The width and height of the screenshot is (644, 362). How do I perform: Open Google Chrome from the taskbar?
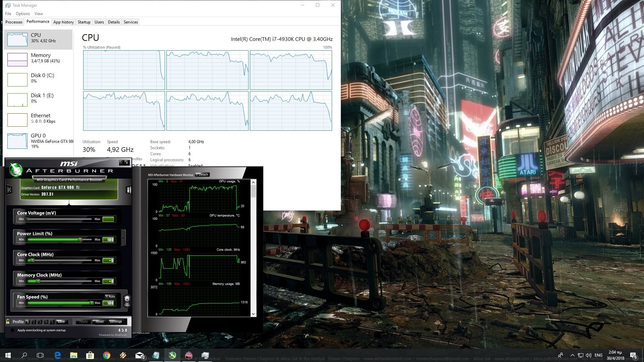[x=107, y=355]
